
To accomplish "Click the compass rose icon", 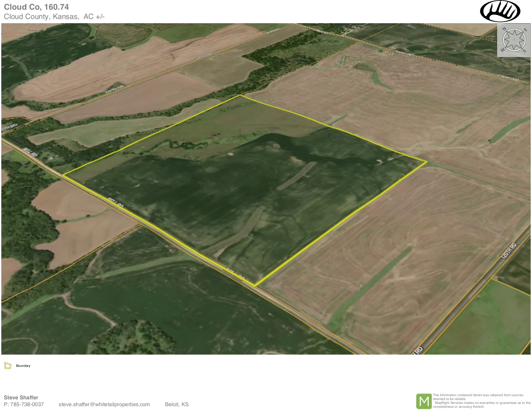I will pyautogui.click(x=514, y=40).
